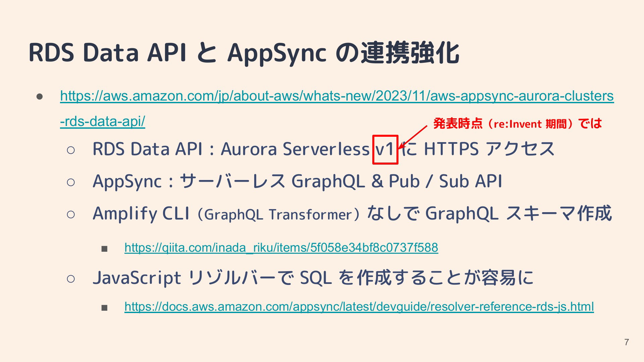Screen dimensions: 644x362
Task: Click the 'HTTPS アクセス' text
Action: pyautogui.click(x=489, y=149)
